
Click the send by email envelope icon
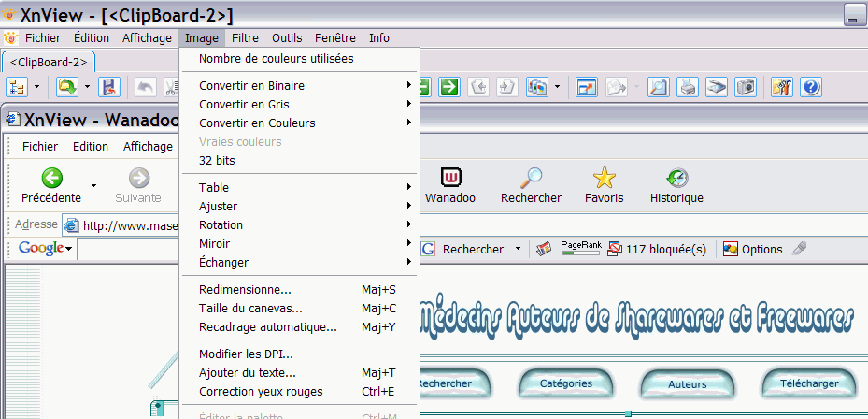(616, 87)
